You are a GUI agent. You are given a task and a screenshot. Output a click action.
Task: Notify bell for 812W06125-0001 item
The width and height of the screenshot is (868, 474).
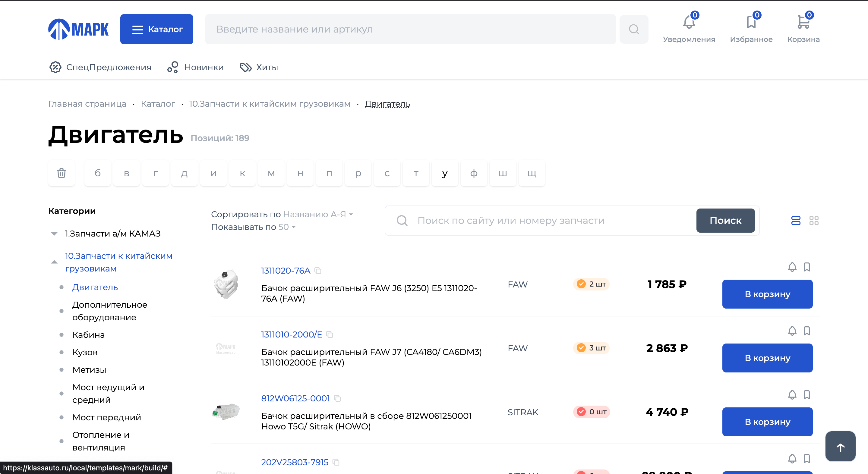click(792, 395)
